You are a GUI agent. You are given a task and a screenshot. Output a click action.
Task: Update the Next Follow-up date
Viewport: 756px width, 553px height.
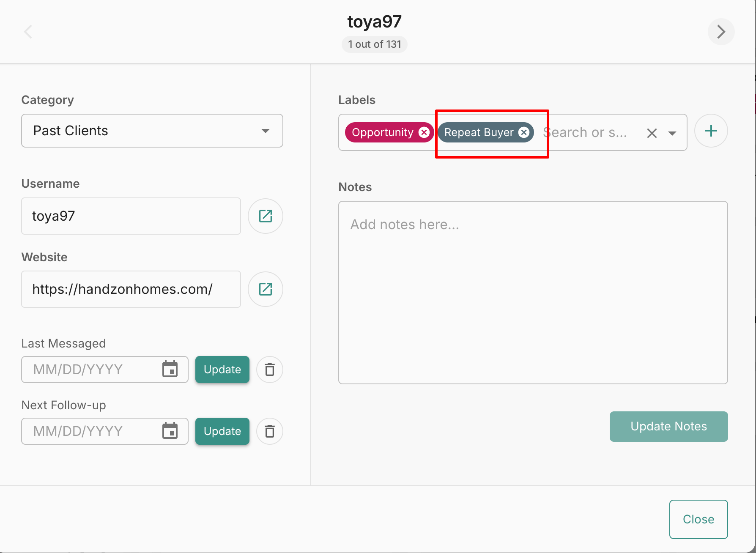coord(222,431)
